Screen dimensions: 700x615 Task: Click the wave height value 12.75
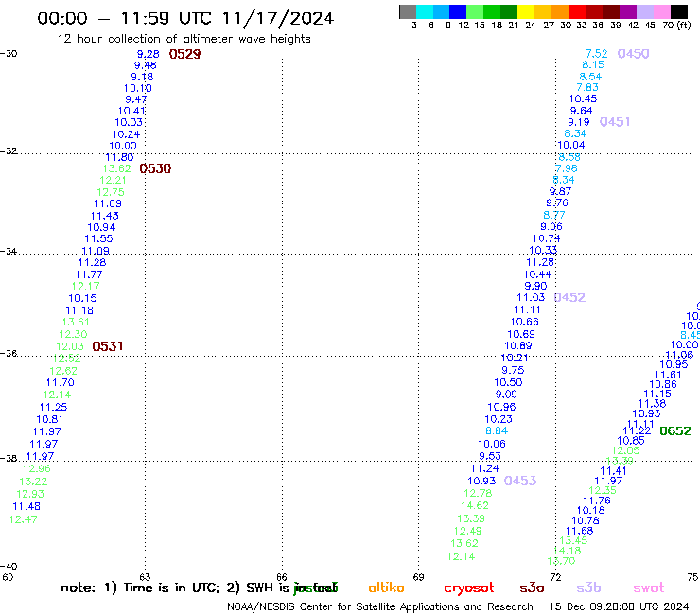pos(111,192)
